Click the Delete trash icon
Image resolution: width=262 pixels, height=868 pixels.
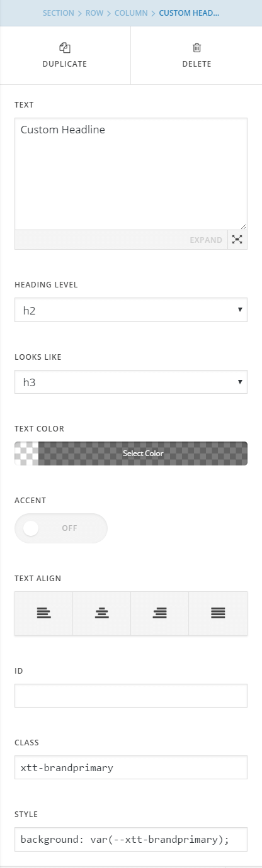tap(196, 48)
